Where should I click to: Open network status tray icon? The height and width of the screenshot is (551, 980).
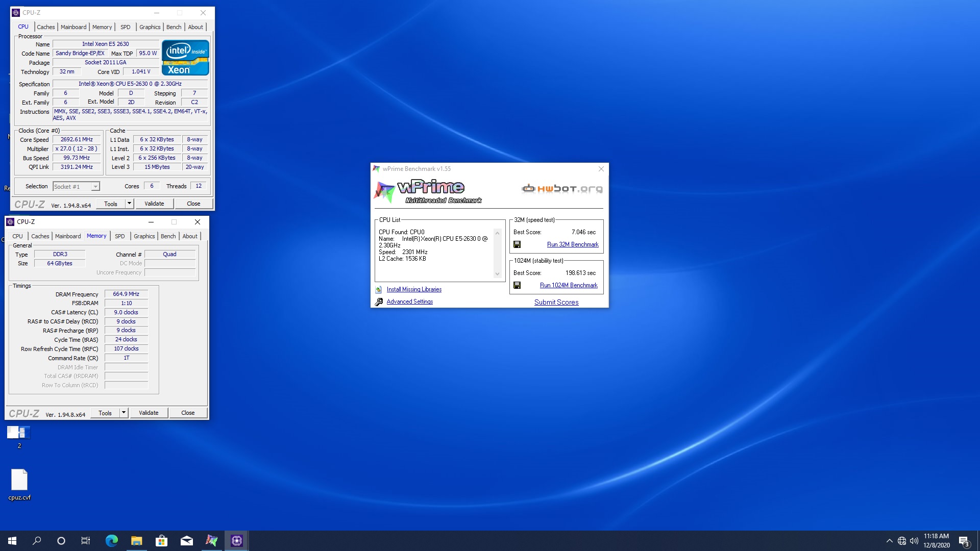(902, 541)
